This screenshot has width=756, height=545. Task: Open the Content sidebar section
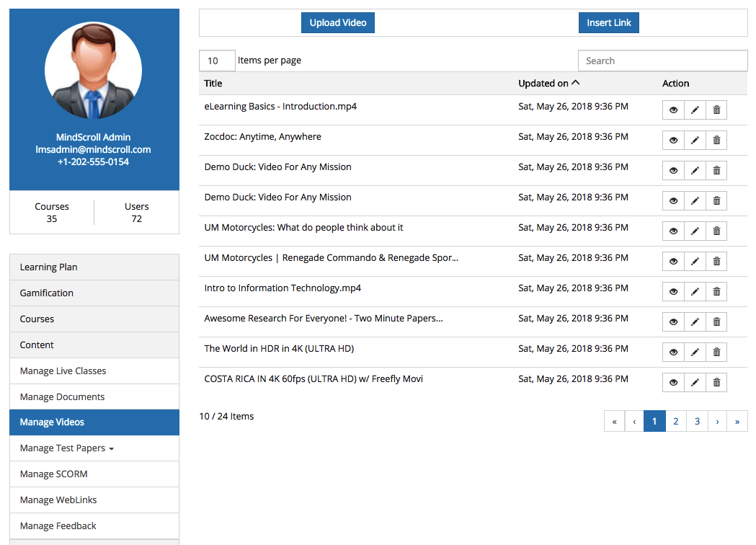(x=94, y=345)
